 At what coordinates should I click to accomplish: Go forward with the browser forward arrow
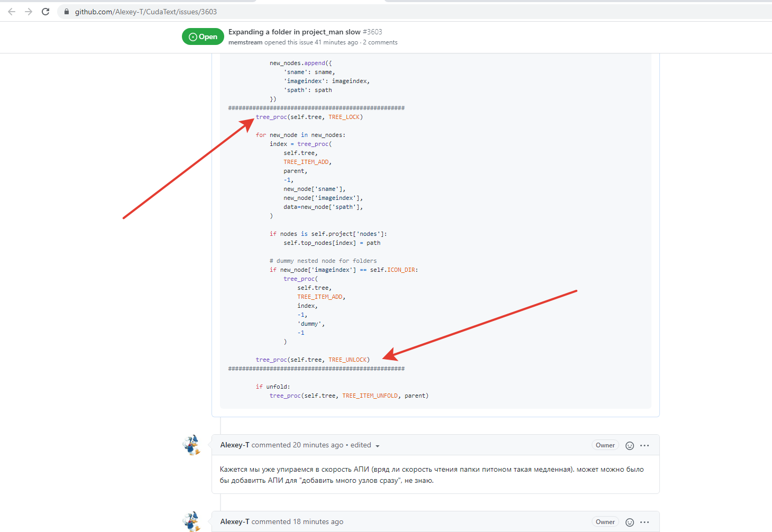tap(29, 12)
